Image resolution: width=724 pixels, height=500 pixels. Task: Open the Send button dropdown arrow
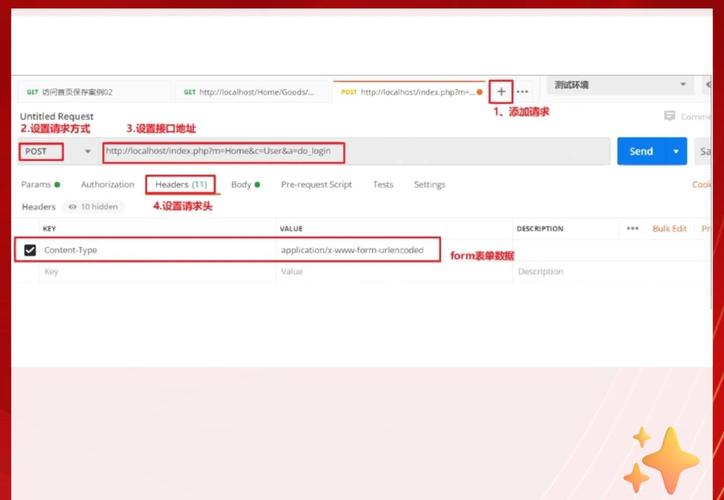coord(676,152)
